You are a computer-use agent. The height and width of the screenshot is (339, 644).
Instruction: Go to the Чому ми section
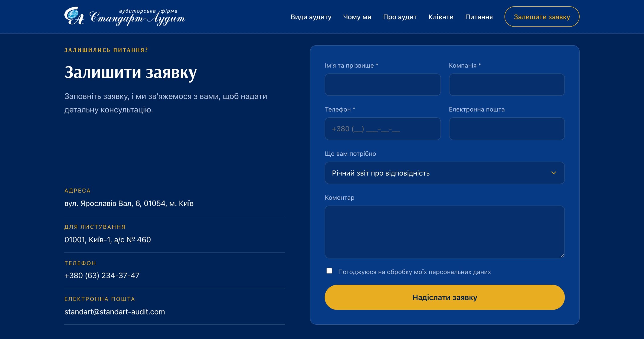pyautogui.click(x=357, y=17)
